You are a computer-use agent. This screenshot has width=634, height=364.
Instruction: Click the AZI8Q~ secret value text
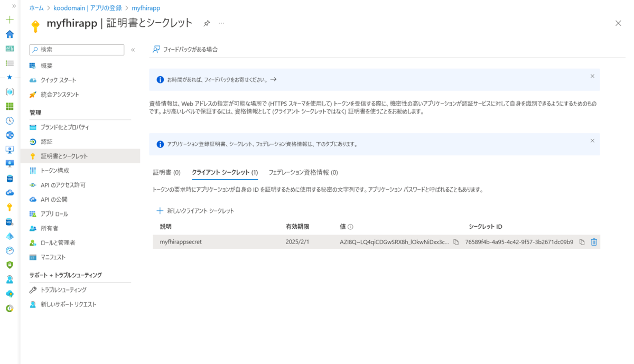tap(395, 242)
